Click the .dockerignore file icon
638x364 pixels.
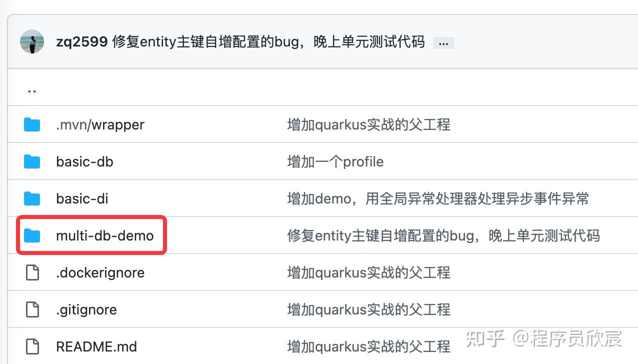[32, 272]
